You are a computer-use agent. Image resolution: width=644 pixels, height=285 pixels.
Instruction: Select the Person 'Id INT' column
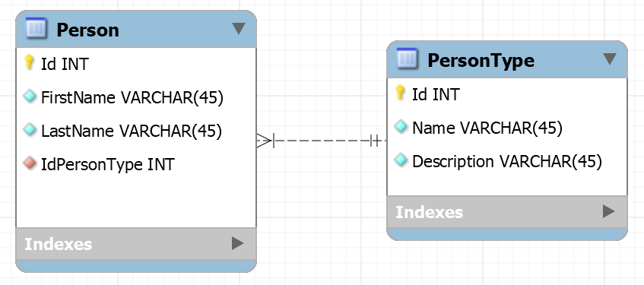pos(65,64)
